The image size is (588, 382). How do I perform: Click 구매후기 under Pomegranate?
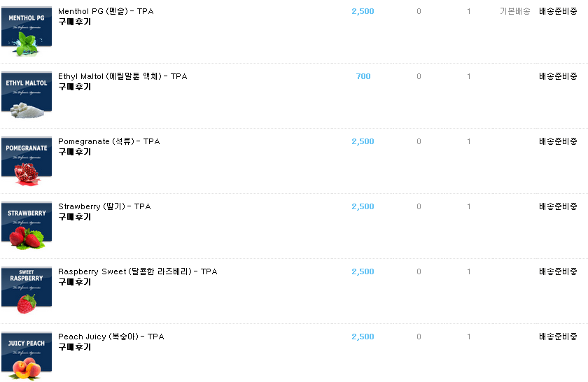75,152
